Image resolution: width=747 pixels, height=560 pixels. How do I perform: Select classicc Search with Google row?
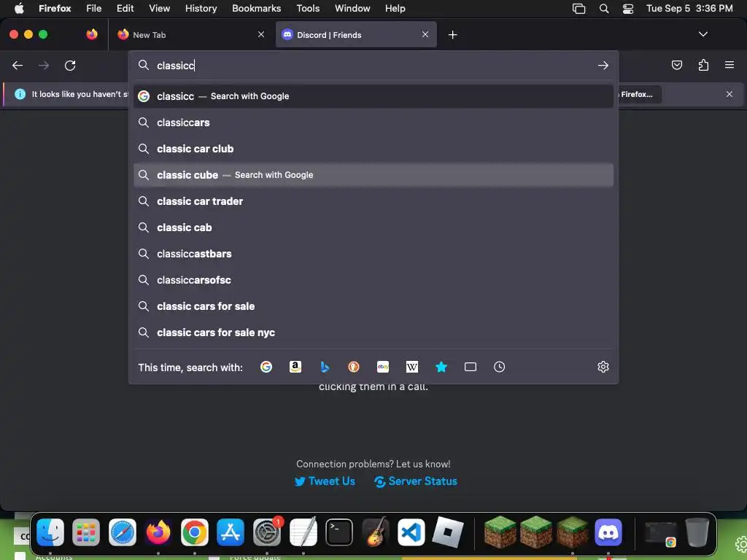click(373, 96)
